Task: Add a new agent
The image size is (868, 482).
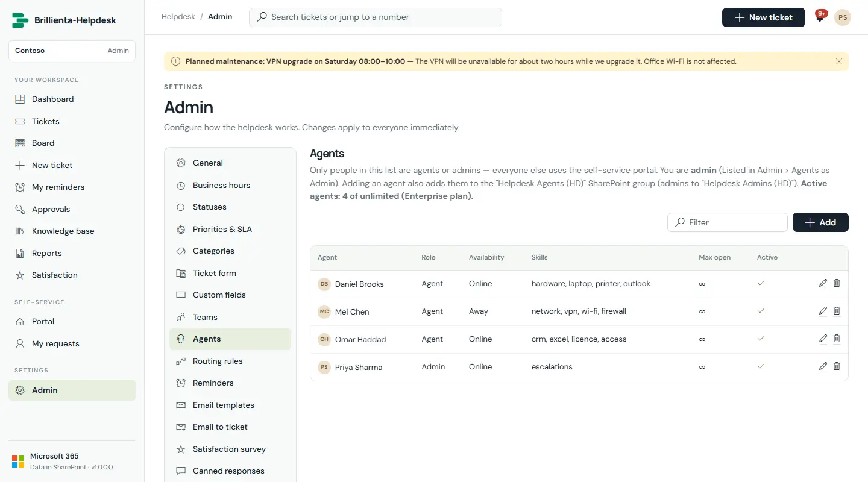Action: pos(820,222)
